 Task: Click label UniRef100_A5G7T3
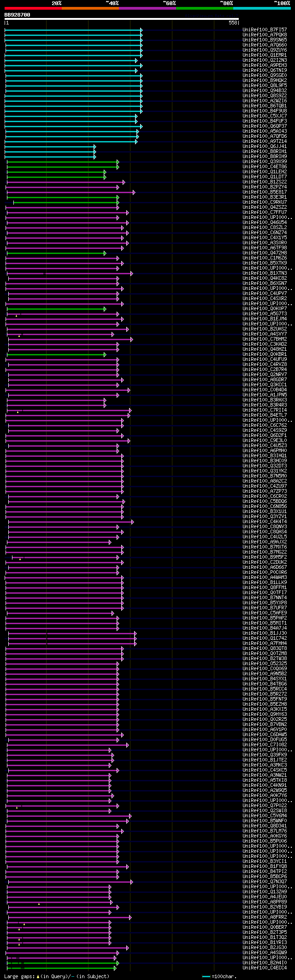[x=265, y=313]
